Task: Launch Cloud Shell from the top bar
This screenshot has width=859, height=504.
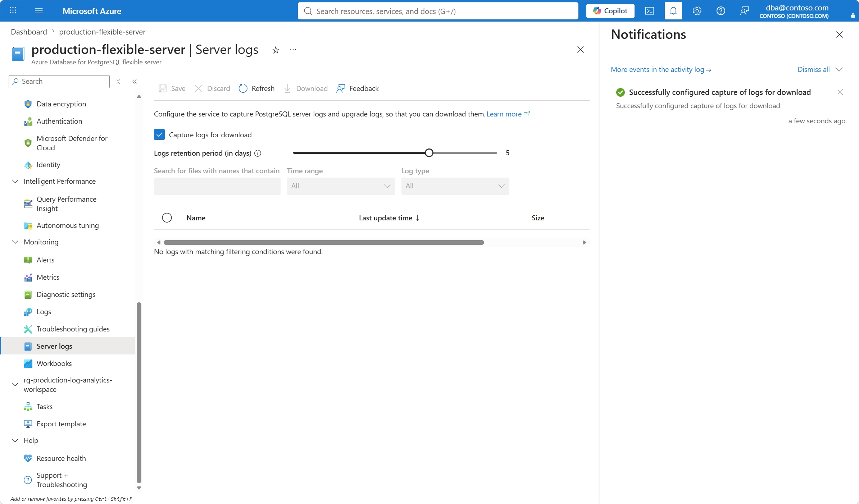Action: (650, 11)
